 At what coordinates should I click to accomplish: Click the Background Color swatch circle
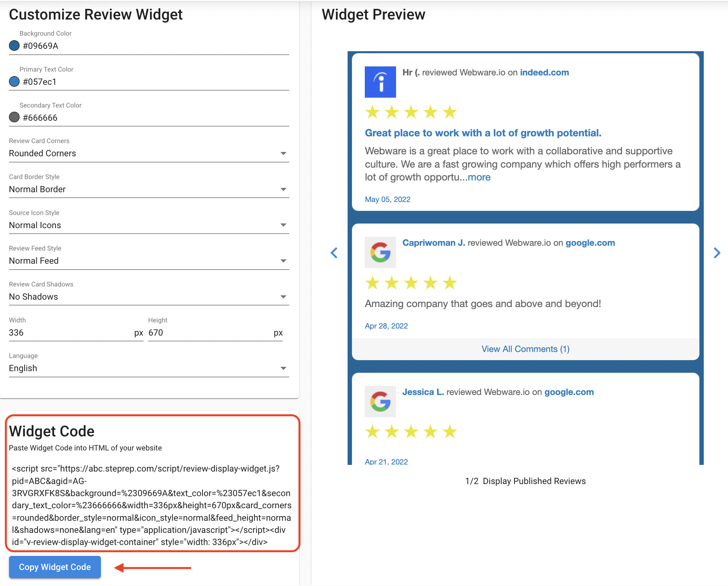(x=14, y=46)
